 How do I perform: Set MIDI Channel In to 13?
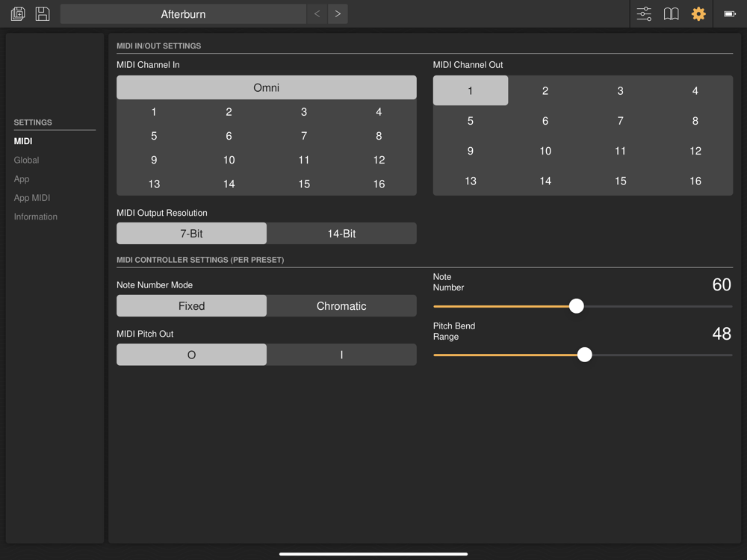pos(154,184)
